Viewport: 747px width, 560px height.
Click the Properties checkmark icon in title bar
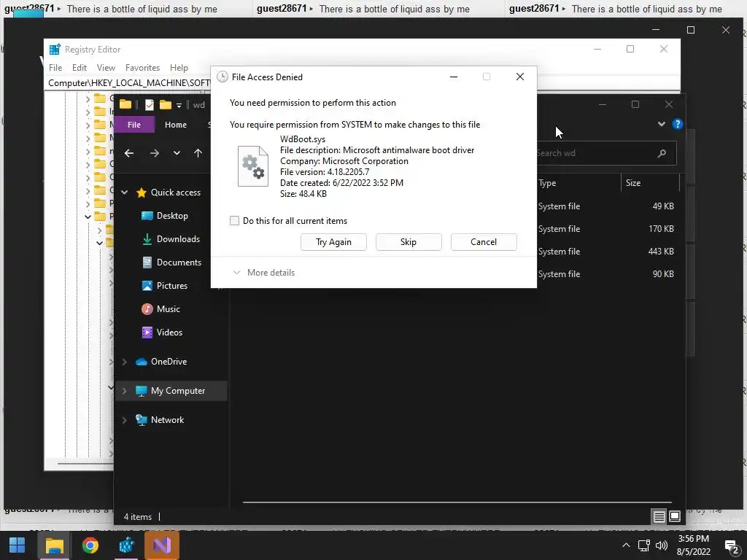(x=149, y=105)
